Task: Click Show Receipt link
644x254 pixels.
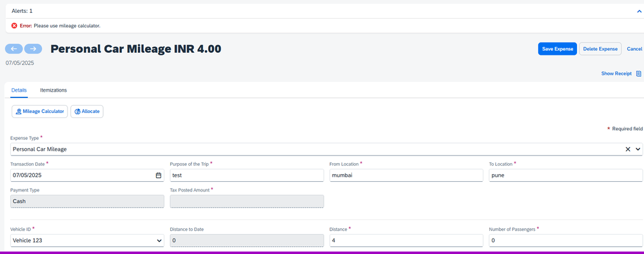Action: [x=616, y=73]
